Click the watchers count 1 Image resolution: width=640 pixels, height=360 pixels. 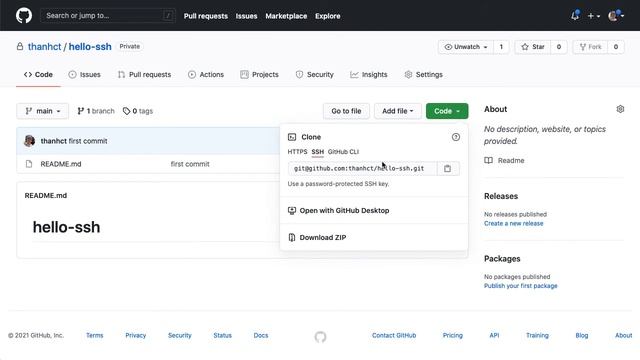501,47
